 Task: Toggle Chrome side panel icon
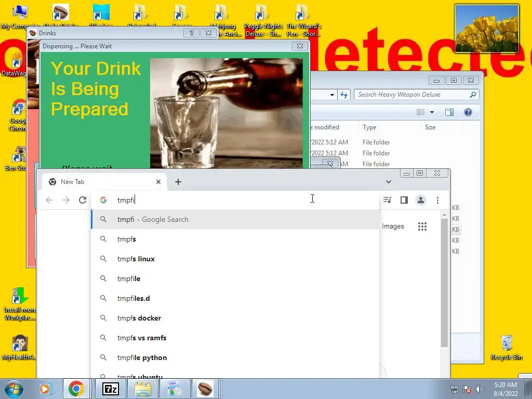click(404, 200)
